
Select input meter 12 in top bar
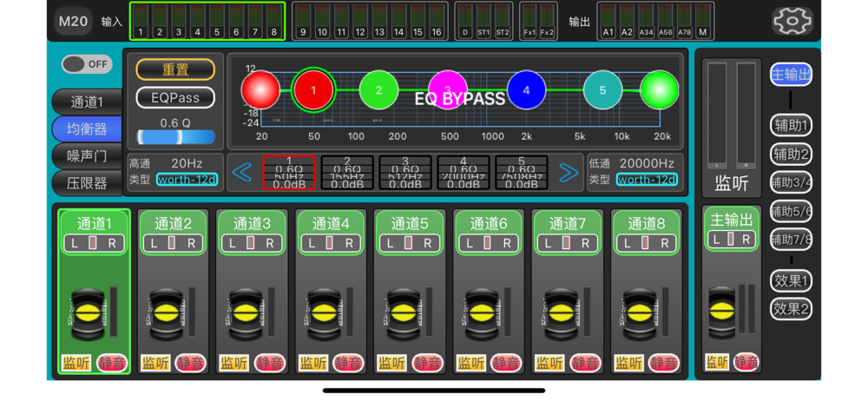click(360, 21)
